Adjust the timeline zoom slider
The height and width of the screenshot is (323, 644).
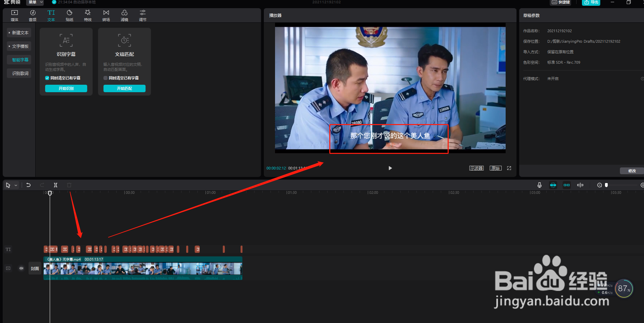[606, 185]
